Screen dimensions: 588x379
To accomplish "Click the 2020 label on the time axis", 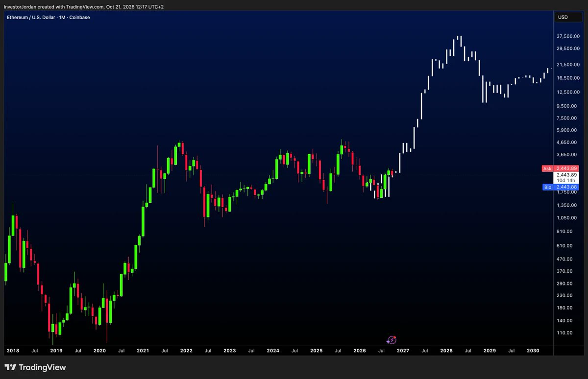I will pyautogui.click(x=99, y=351).
